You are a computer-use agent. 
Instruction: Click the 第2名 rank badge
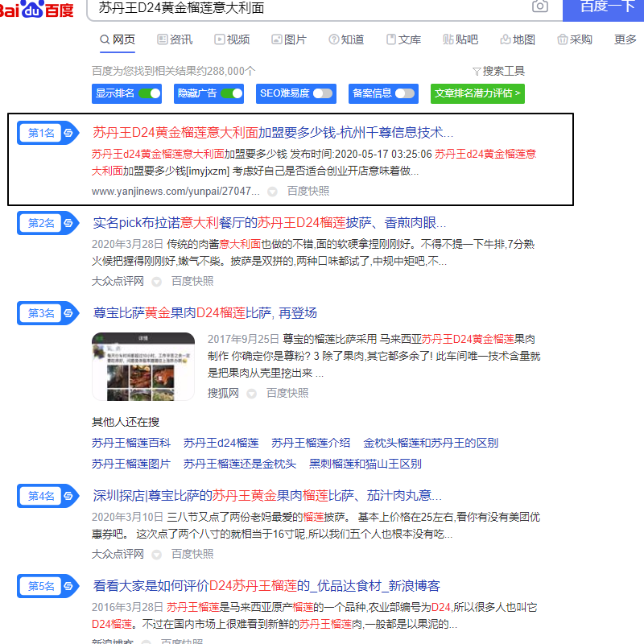(x=41, y=223)
